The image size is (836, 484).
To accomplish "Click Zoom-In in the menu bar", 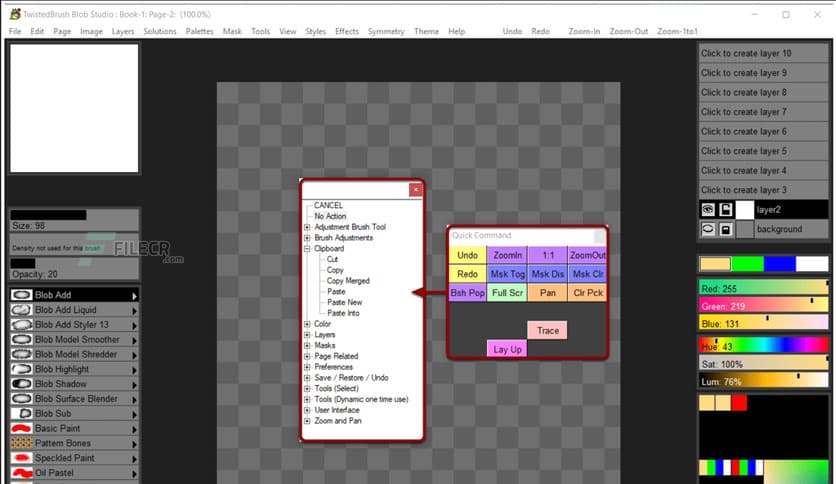I will click(584, 31).
